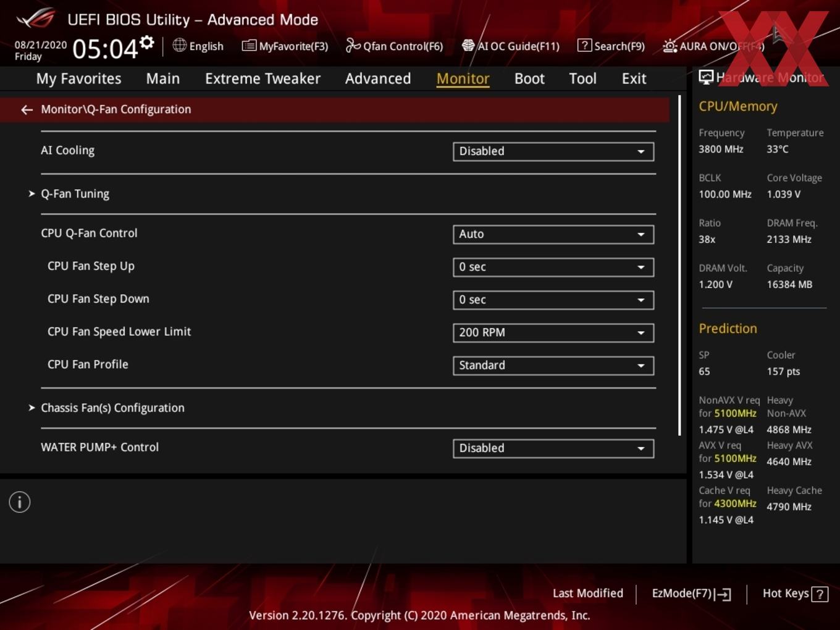Image resolution: width=840 pixels, height=630 pixels.
Task: Select the WATER PUMP+ Control label
Action: pyautogui.click(x=99, y=447)
